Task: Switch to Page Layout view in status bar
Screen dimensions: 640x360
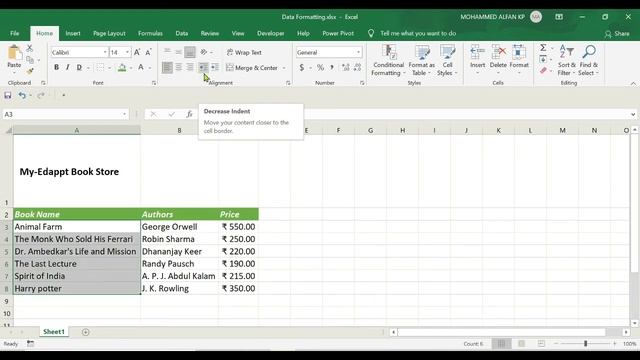Action: (x=521, y=344)
